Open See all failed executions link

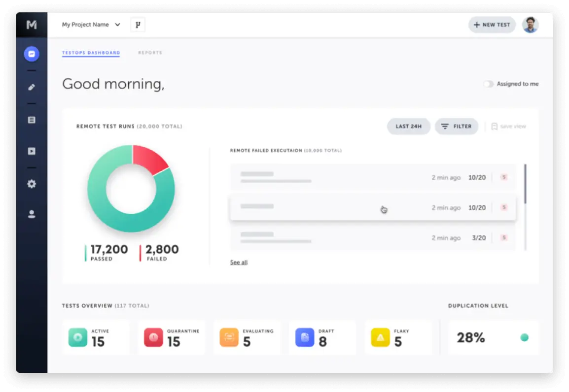click(x=239, y=262)
